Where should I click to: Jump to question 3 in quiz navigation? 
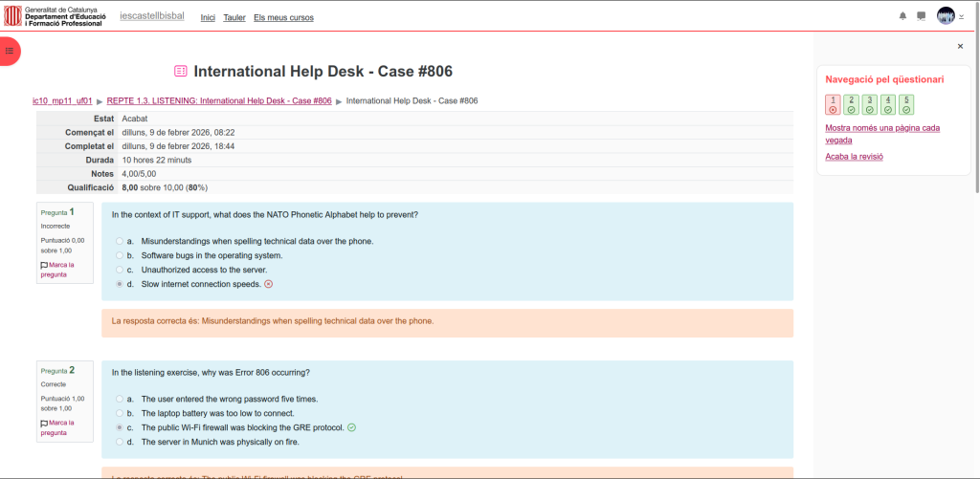pos(869,104)
